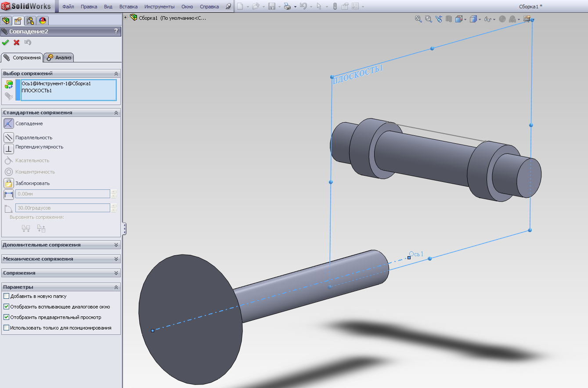Toggle Отобразить предварительный просмотр checkbox

click(x=6, y=317)
